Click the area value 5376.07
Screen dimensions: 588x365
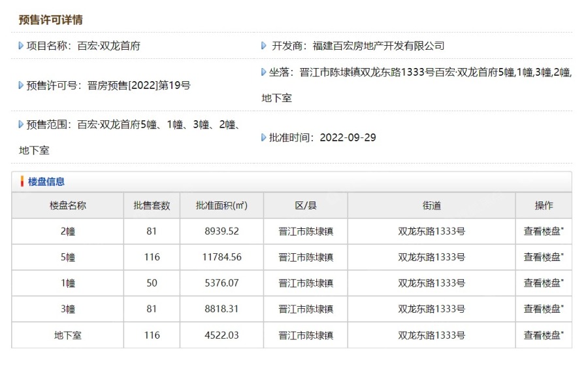(x=221, y=283)
